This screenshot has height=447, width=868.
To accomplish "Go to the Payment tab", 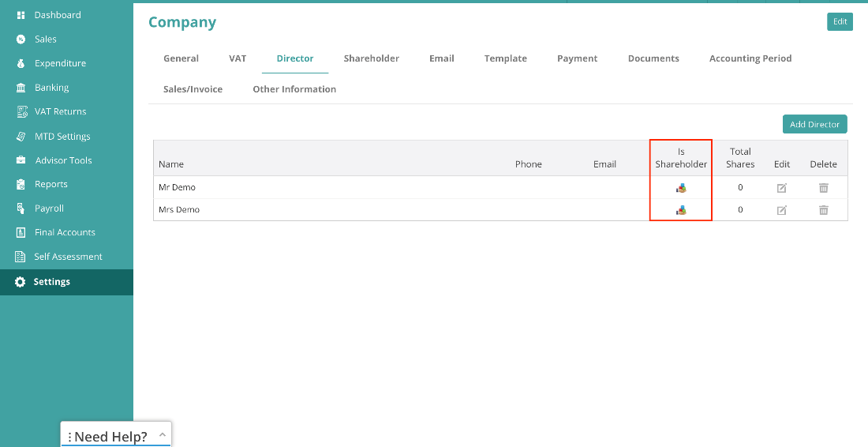I will click(x=578, y=58).
